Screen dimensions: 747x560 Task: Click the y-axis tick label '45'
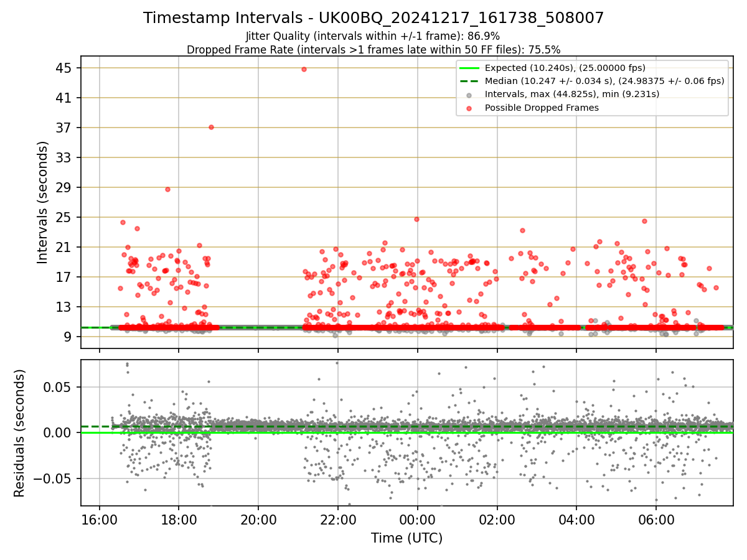pos(64,68)
